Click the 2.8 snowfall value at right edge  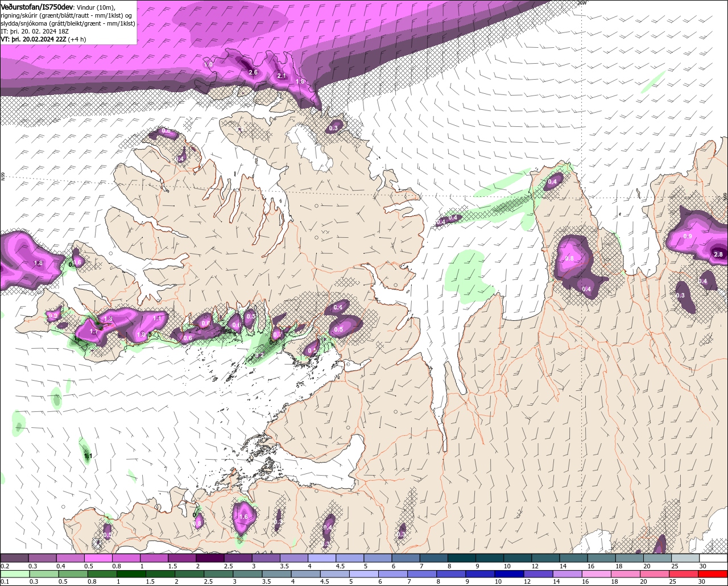(x=718, y=254)
